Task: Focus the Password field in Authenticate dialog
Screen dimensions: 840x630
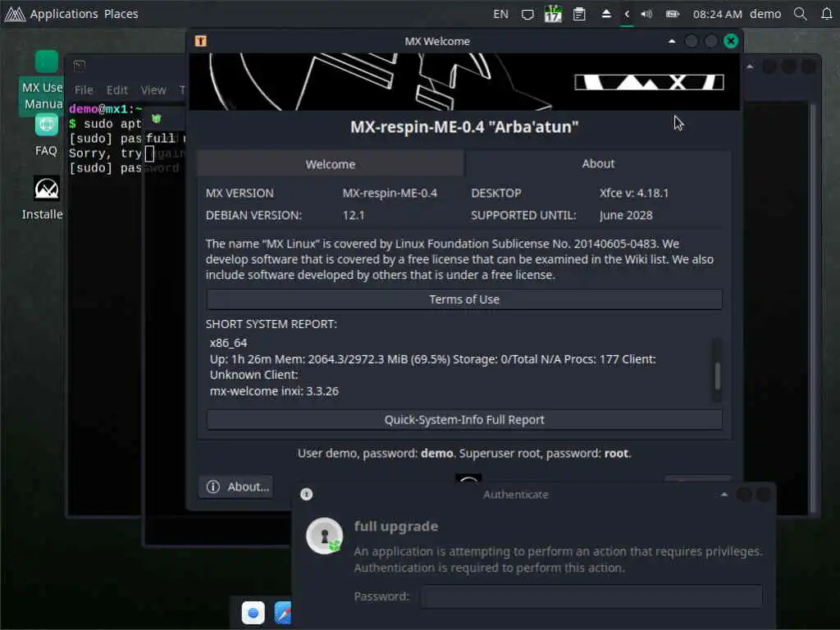Action: 591,596
